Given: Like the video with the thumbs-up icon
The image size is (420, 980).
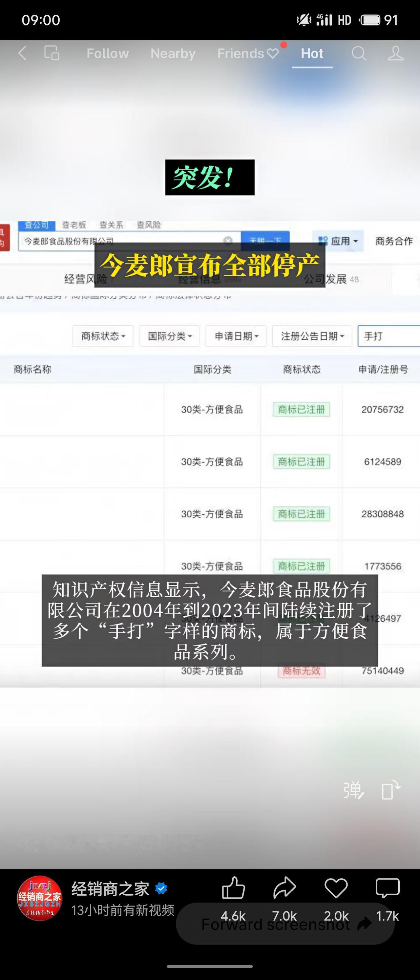Looking at the screenshot, I should 233,888.
